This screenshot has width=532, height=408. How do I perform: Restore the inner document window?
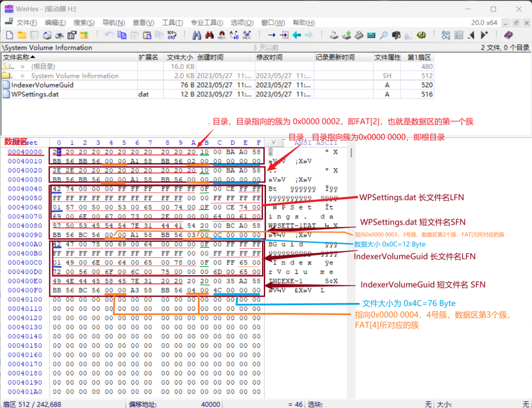[516, 23]
